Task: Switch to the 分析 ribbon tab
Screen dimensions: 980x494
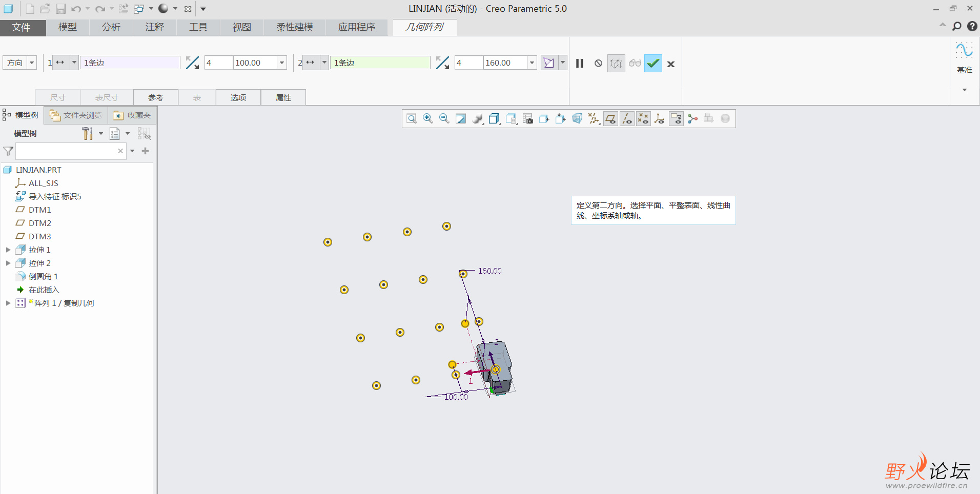Action: point(111,27)
